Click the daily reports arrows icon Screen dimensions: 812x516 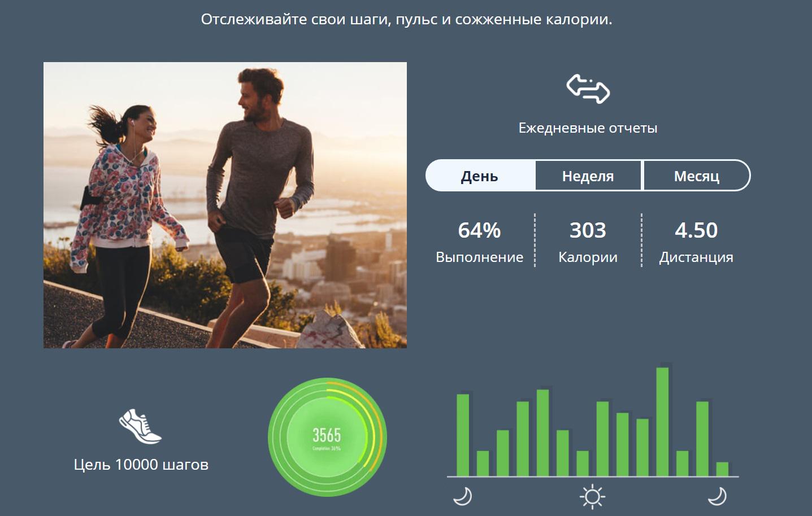pyautogui.click(x=588, y=89)
